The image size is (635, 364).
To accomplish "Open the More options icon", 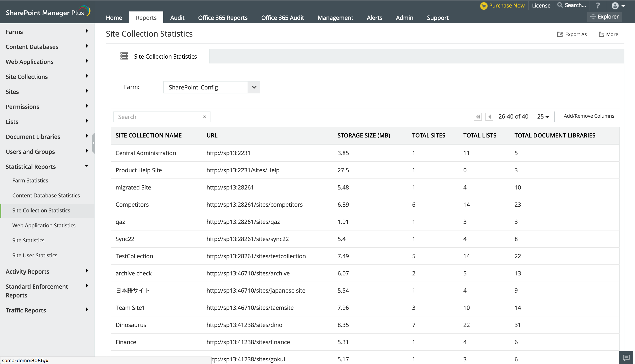I will coord(601,35).
